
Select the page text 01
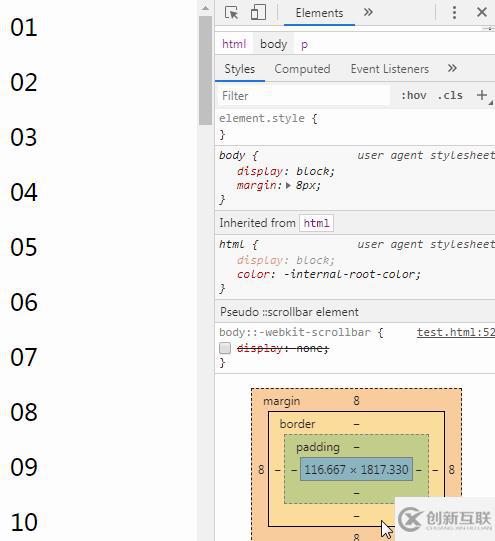click(23, 28)
